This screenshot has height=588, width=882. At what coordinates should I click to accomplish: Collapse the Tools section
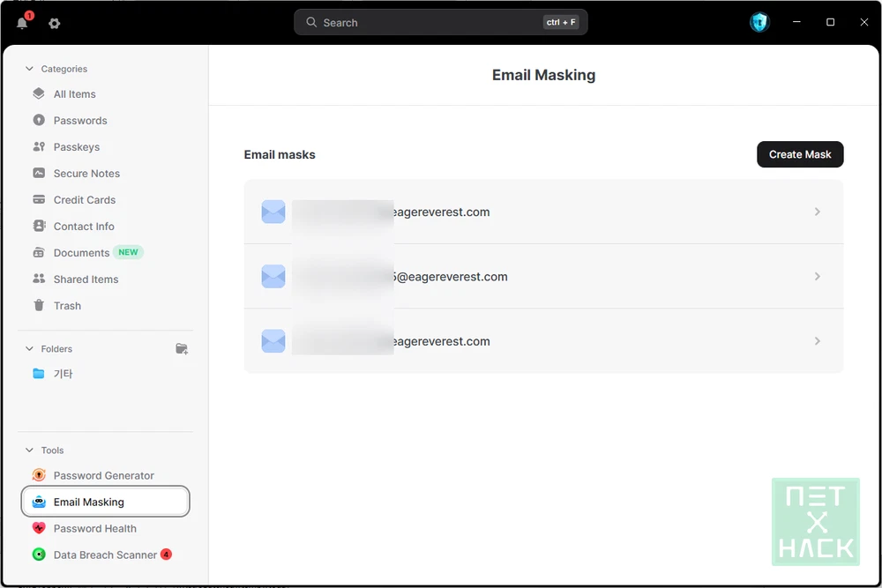pyautogui.click(x=29, y=450)
